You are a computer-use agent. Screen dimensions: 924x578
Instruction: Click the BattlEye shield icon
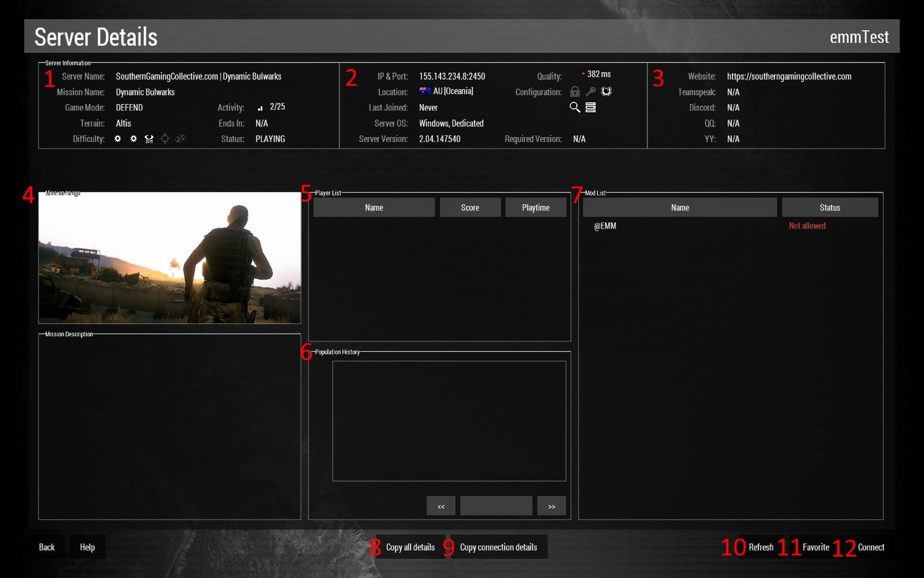click(x=606, y=91)
